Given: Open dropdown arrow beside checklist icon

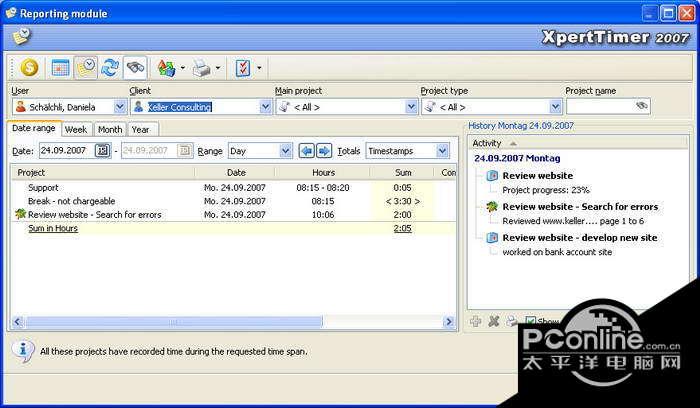Looking at the screenshot, I should click(259, 68).
